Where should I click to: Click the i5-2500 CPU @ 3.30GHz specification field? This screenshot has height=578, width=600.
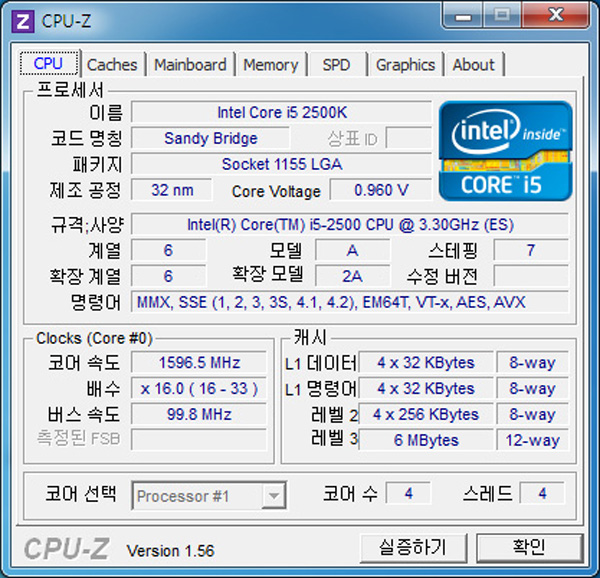click(x=350, y=225)
